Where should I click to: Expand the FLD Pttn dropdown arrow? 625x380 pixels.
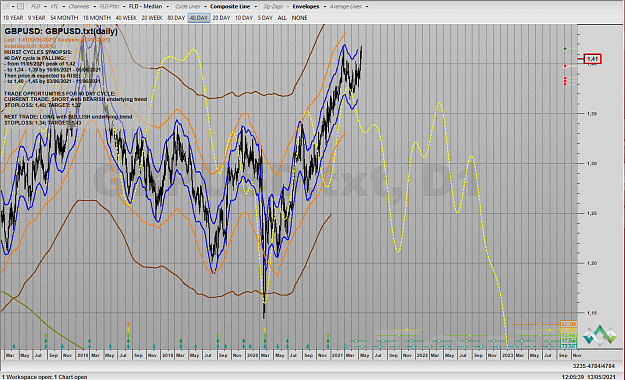tap(124, 6)
